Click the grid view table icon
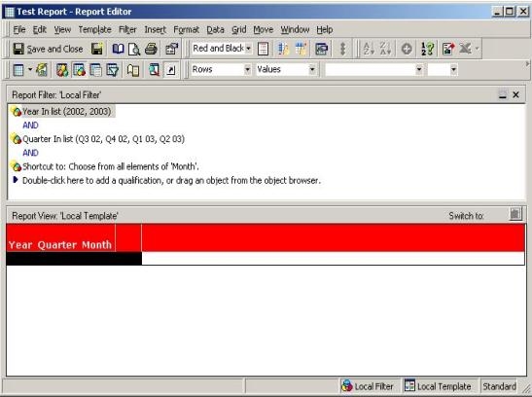The width and height of the screenshot is (532, 397). coord(18,70)
